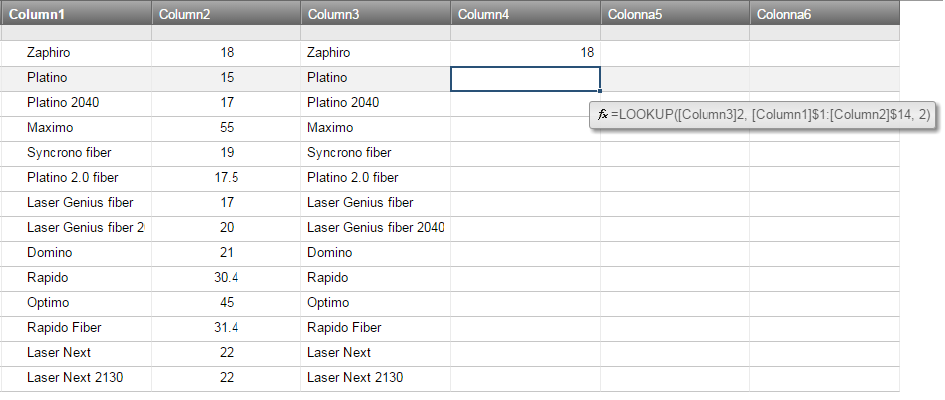Click the Rapido Fiber value 31.4

[x=226, y=328]
